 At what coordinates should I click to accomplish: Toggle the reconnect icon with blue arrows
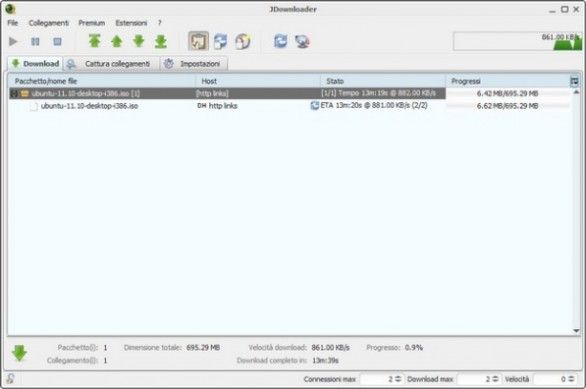220,41
